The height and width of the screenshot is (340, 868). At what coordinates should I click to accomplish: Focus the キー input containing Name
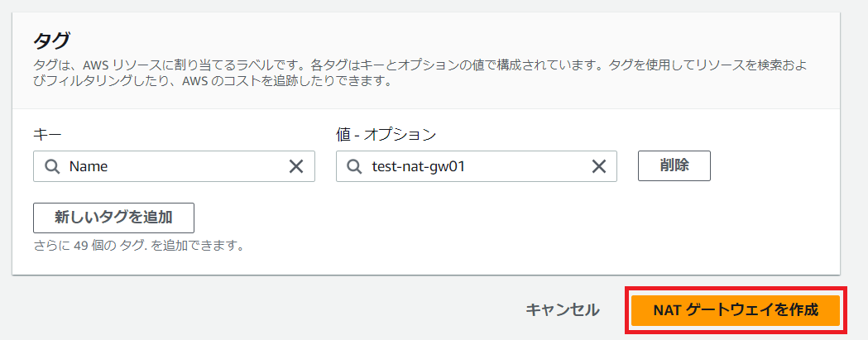174,166
